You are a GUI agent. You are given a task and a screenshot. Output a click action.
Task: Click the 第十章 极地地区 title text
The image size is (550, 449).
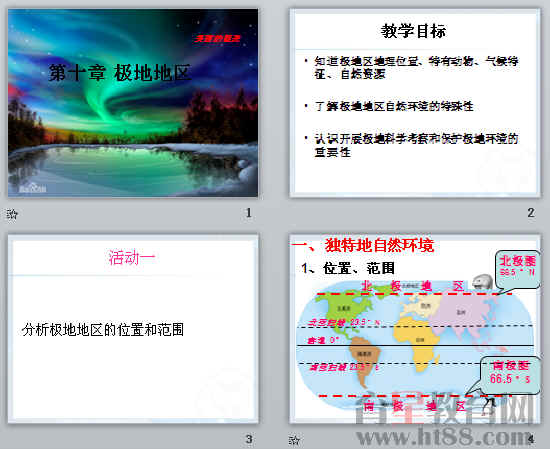120,73
